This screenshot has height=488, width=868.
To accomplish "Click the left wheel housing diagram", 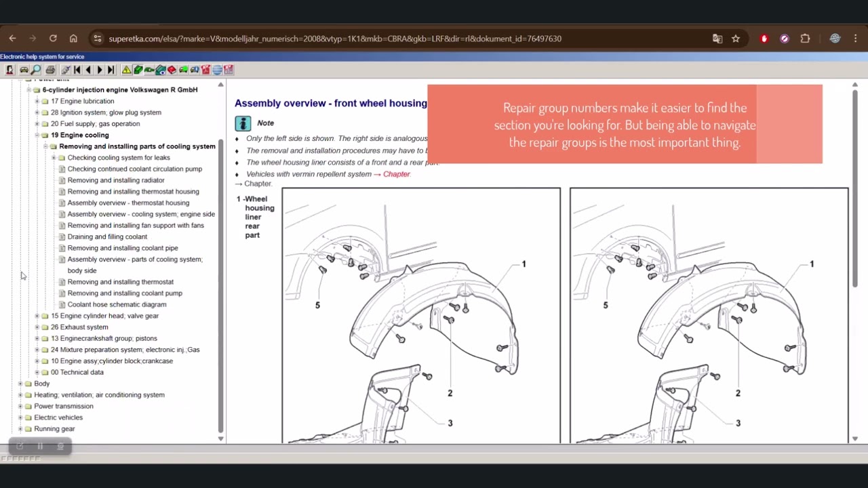I will click(x=421, y=315).
